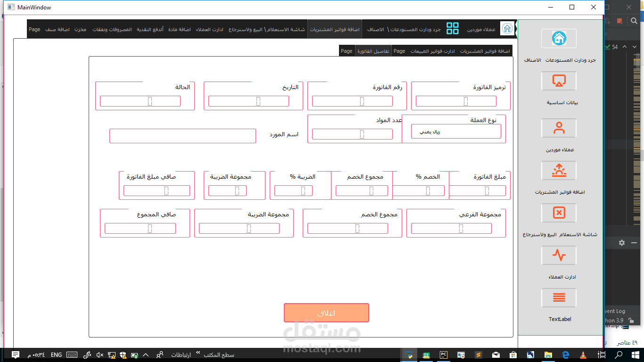Switch to the عملاء موردين top tab
Image resolution: width=644 pixels, height=362 pixels.
click(x=481, y=29)
